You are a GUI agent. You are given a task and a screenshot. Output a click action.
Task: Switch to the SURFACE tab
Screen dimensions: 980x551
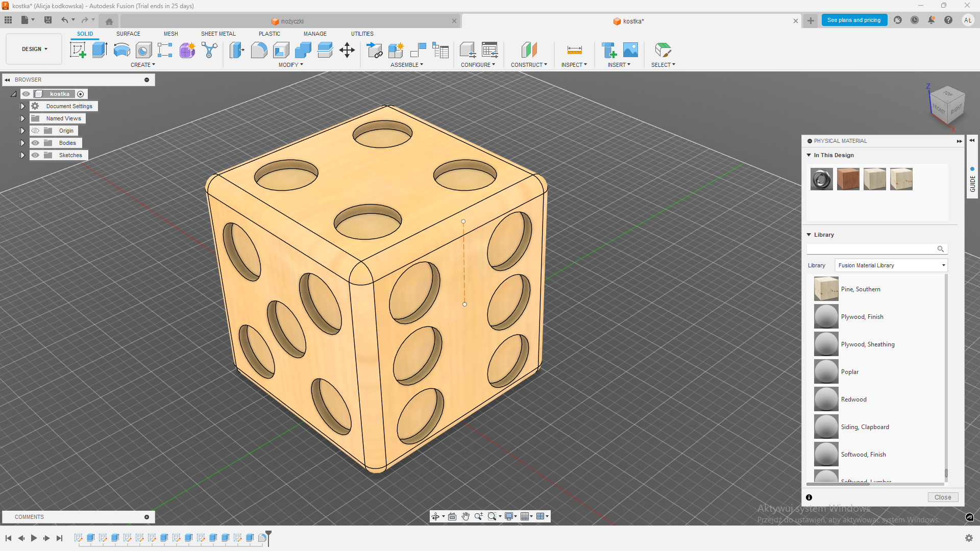[x=128, y=34]
